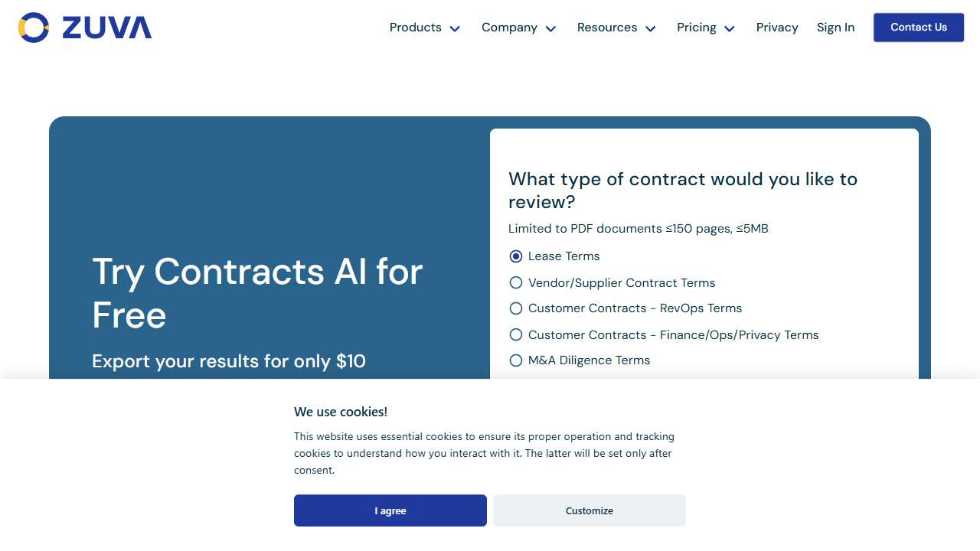Expand the Company dropdown chevron
Image resolution: width=980 pixels, height=551 pixels.
pyautogui.click(x=550, y=28)
